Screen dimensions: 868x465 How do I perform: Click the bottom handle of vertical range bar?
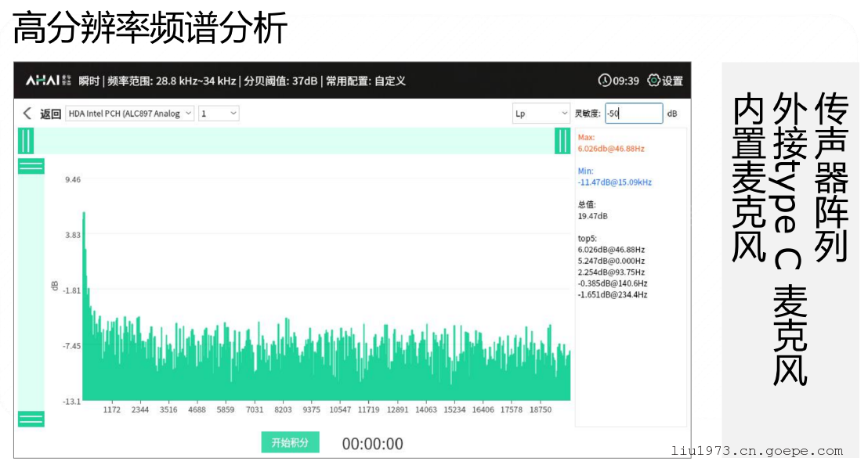31,419
